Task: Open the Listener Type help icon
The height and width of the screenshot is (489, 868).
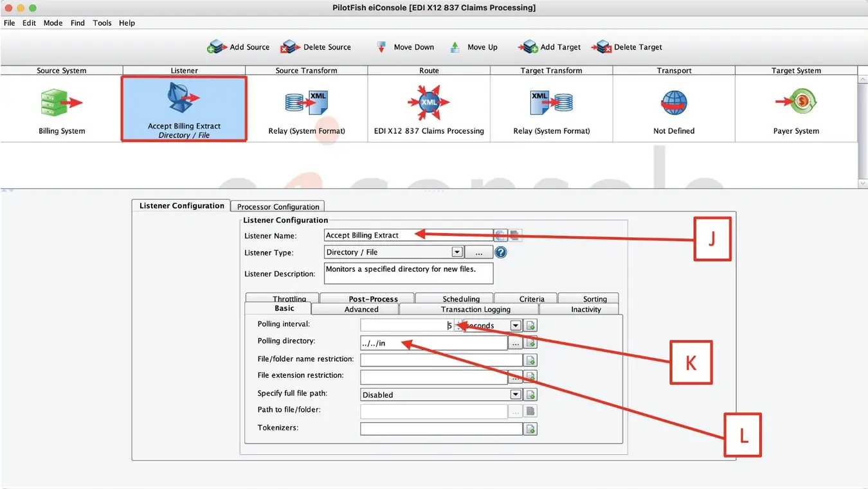Action: pos(501,253)
